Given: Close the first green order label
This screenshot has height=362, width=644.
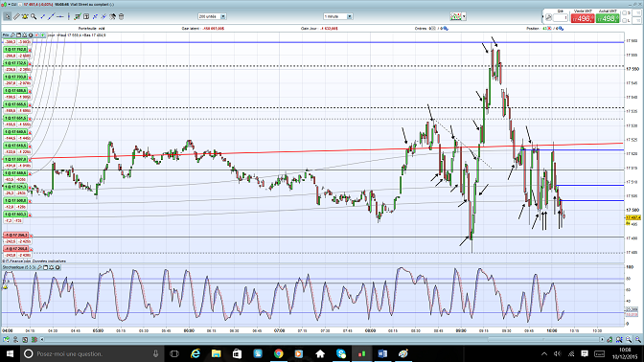Looking at the screenshot, I should coord(30,50).
